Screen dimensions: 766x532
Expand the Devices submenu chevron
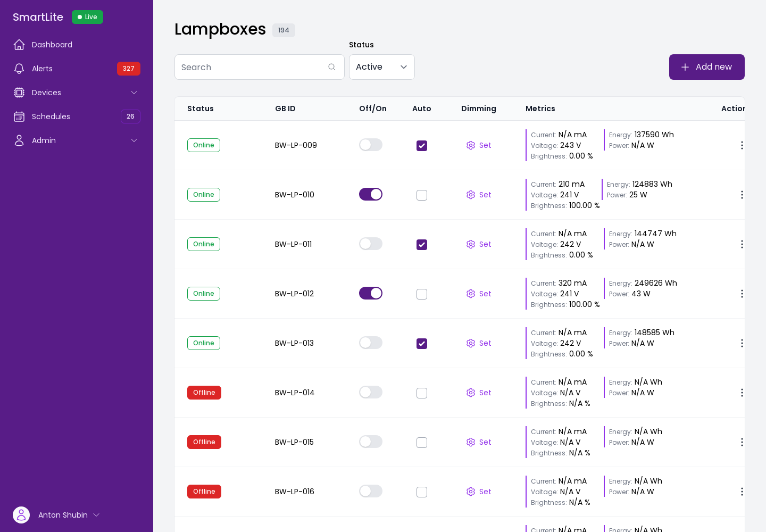134,93
